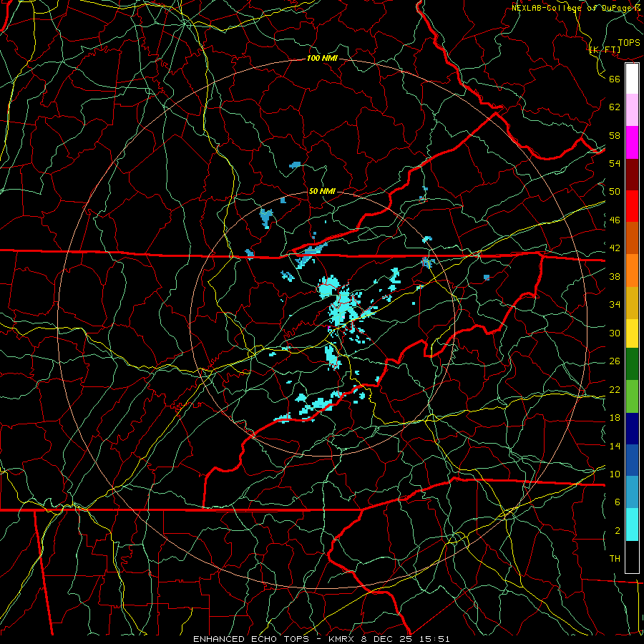Select the legend value 58
This screenshot has width=644, height=644.
(x=615, y=135)
